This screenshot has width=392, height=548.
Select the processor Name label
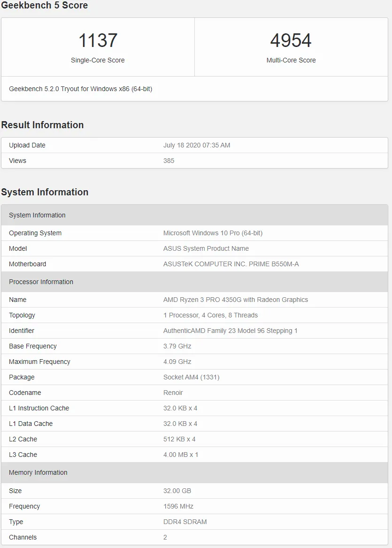(18, 300)
